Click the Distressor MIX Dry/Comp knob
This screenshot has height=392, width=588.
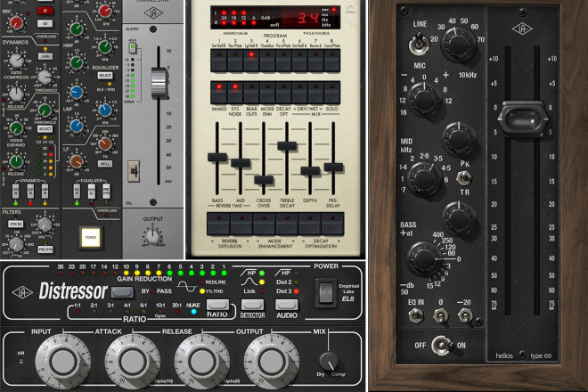coord(329,361)
